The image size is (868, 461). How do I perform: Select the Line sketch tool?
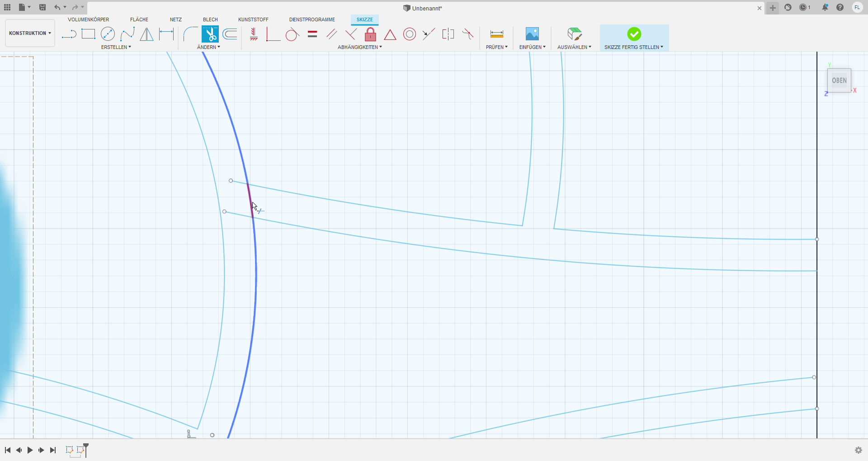(69, 34)
